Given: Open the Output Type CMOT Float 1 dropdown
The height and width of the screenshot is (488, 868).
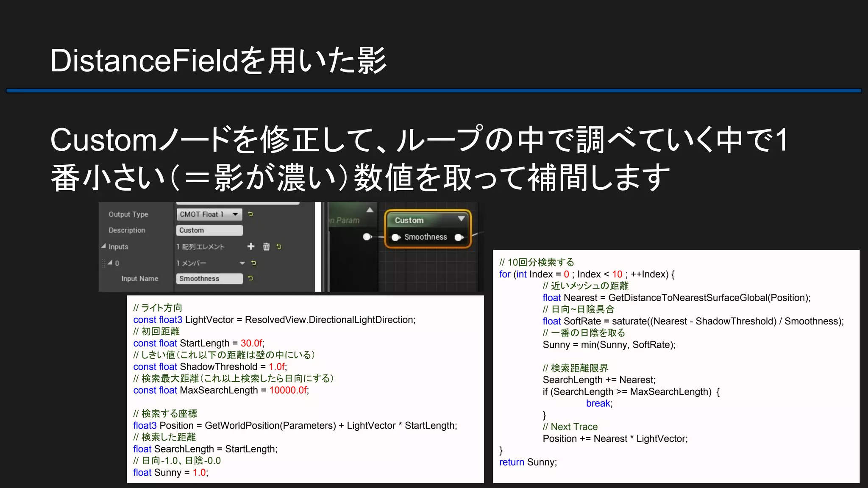Looking at the screenshot, I should tap(209, 214).
